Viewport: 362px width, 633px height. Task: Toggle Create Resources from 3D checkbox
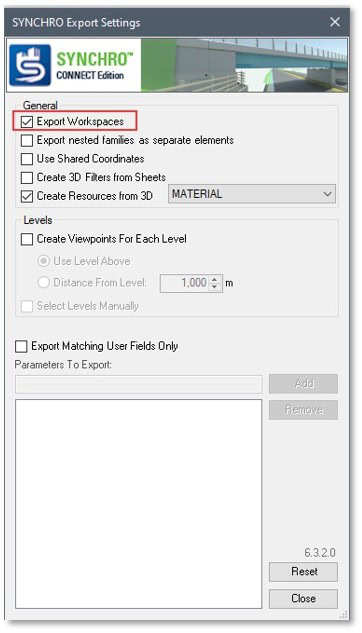coord(27,196)
